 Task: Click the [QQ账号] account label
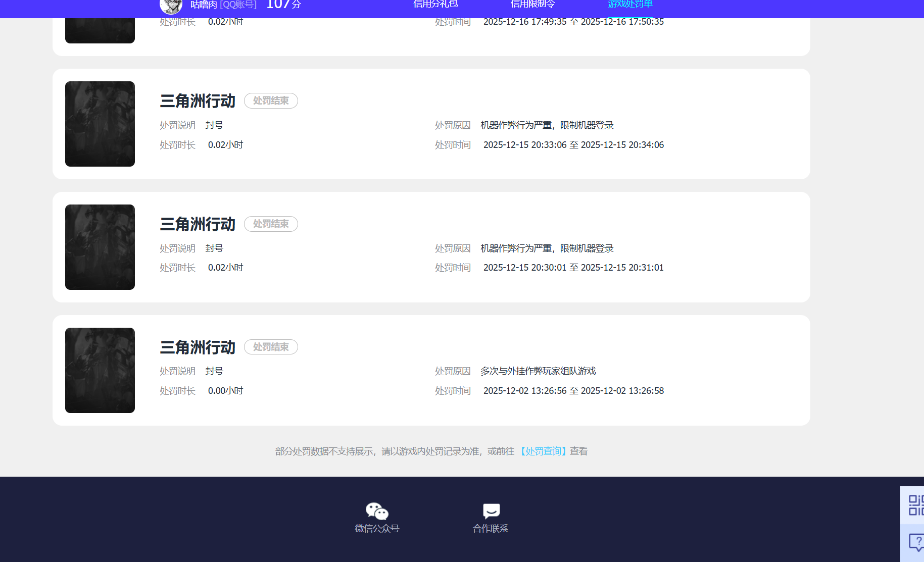pos(238,5)
